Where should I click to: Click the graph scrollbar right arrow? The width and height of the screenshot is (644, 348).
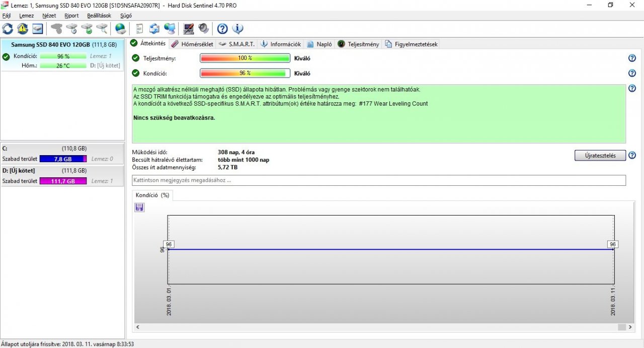630,327
